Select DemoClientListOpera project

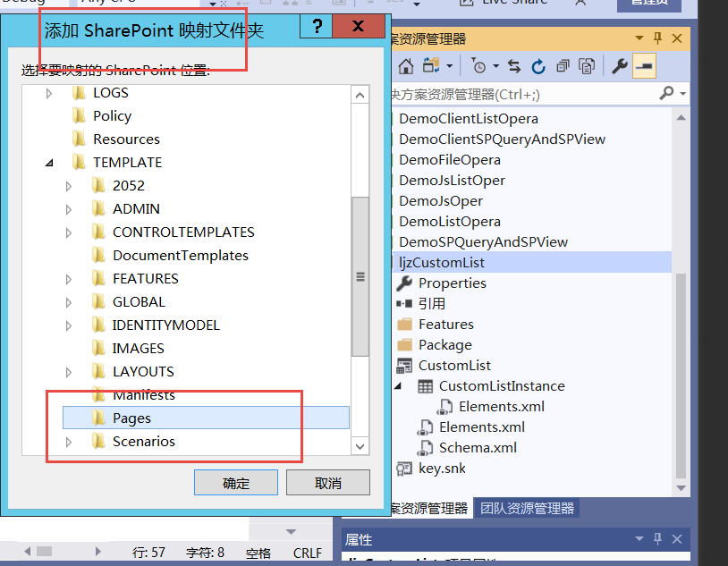469,118
